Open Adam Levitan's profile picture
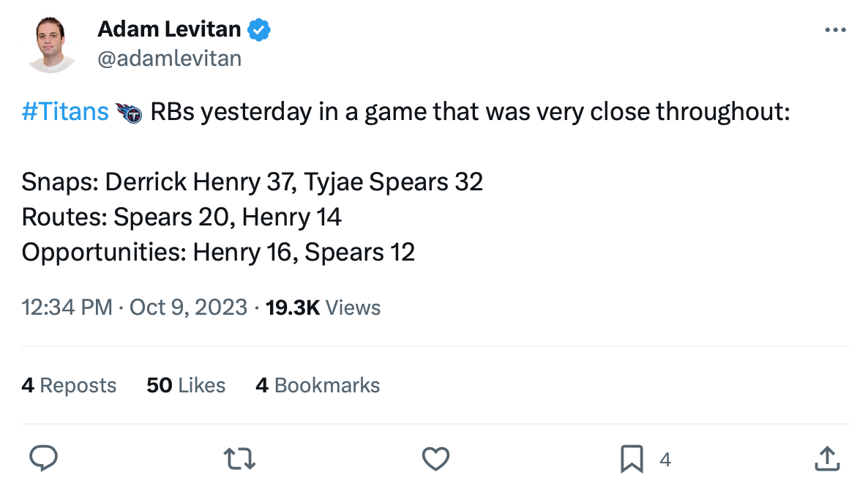Screen dimensions: 868x489 coord(51,45)
